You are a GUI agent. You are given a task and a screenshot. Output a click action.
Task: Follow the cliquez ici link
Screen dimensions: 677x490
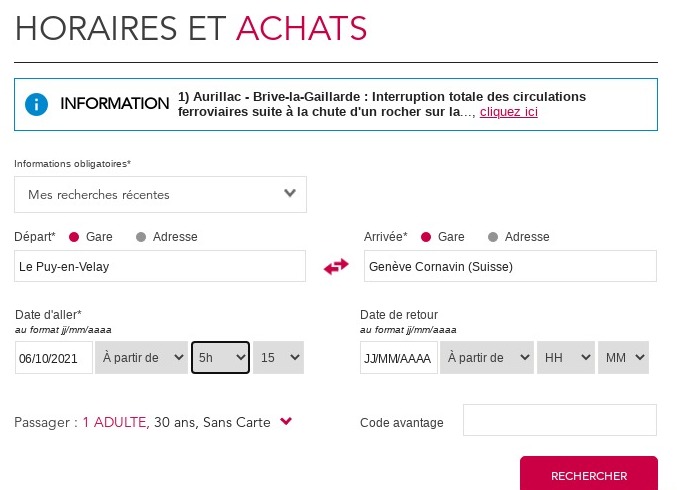509,112
